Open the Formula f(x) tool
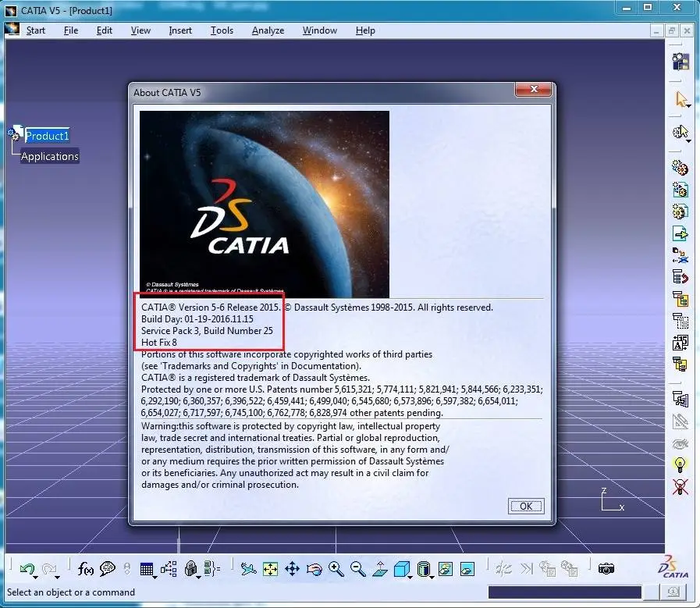Viewport: 700px width, 608px height. [85, 569]
